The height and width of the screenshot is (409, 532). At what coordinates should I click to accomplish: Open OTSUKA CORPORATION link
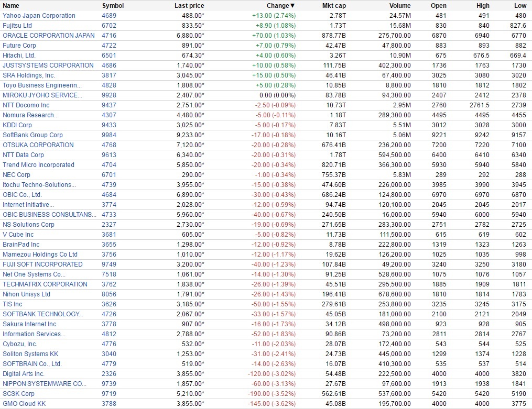[38, 145]
